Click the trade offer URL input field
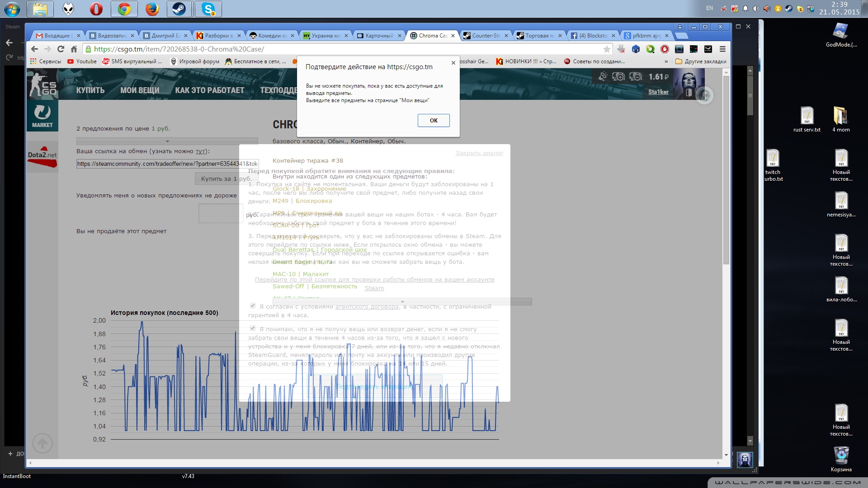The height and width of the screenshot is (488, 868). coord(167,164)
